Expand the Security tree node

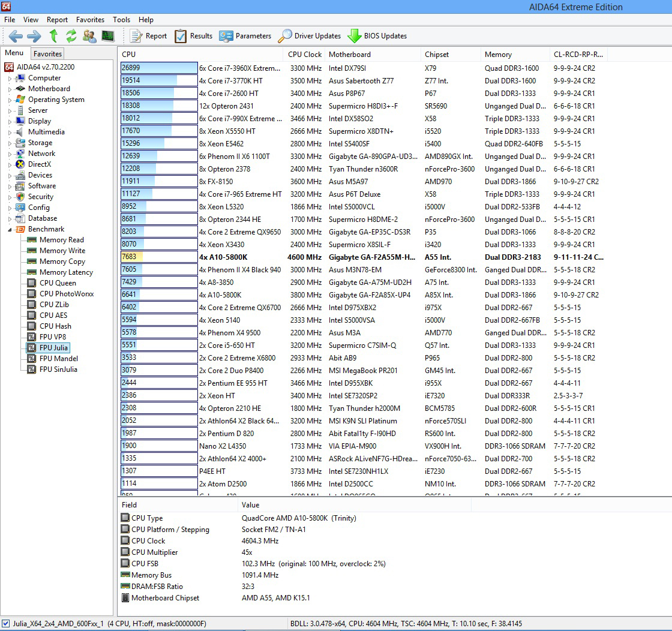coord(10,197)
